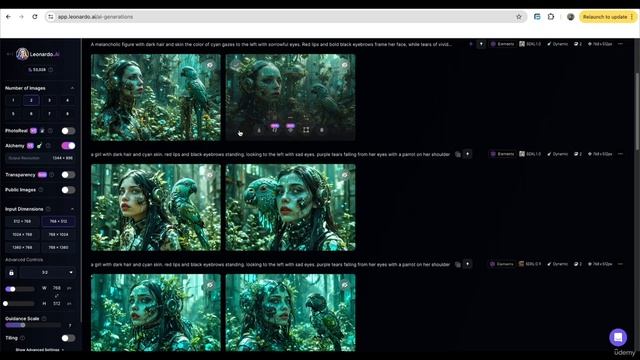
Task: Enable the Transparency toggle
Action: 68,175
